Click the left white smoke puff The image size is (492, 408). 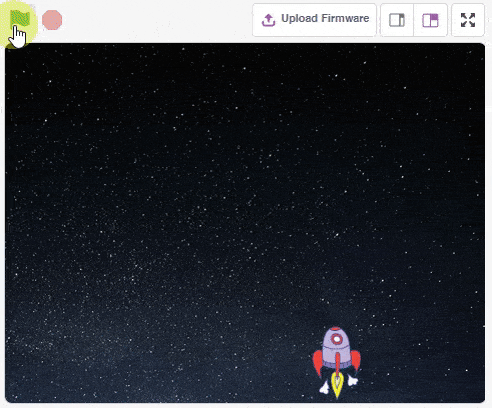pos(324,388)
